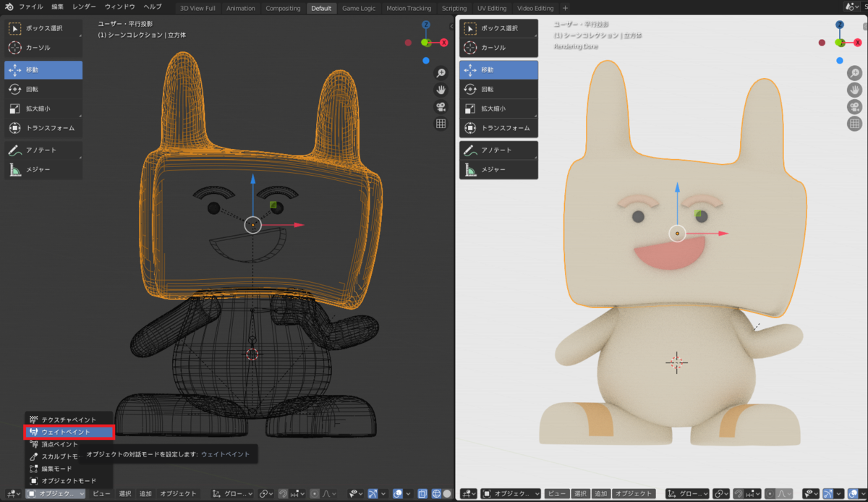Choose 頂点ペイント from mode menu
Image resolution: width=868 pixels, height=502 pixels.
click(69, 444)
